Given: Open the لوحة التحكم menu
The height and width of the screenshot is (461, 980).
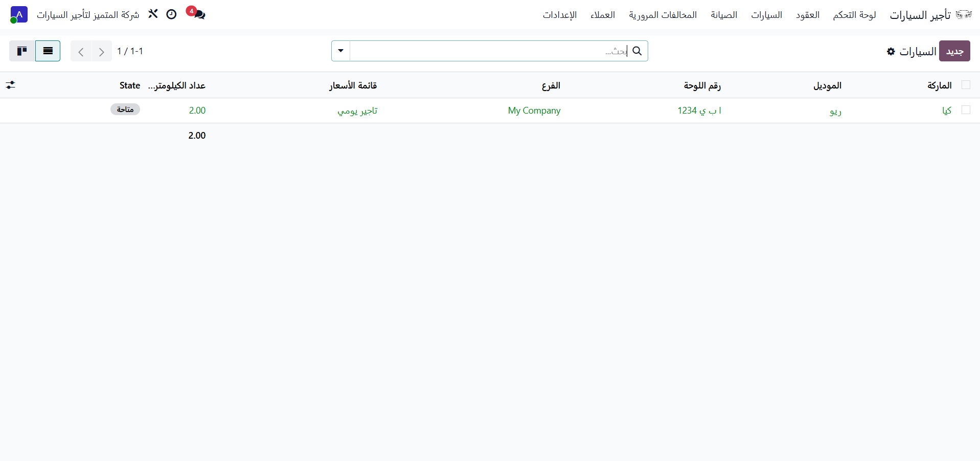Looking at the screenshot, I should click(854, 15).
